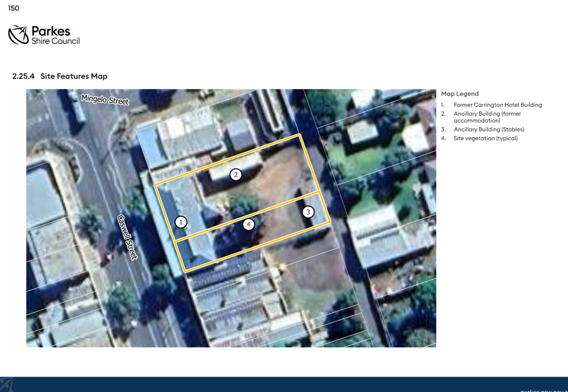The image size is (568, 392).
Task: Click the parkes.nsw.gov.au footer link
Action: tap(544, 391)
